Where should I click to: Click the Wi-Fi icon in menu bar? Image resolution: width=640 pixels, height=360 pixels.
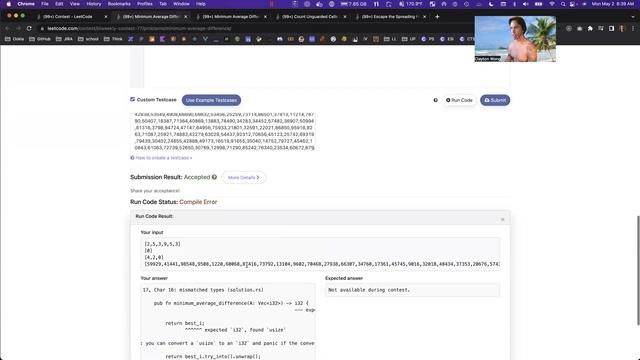click(x=552, y=4)
